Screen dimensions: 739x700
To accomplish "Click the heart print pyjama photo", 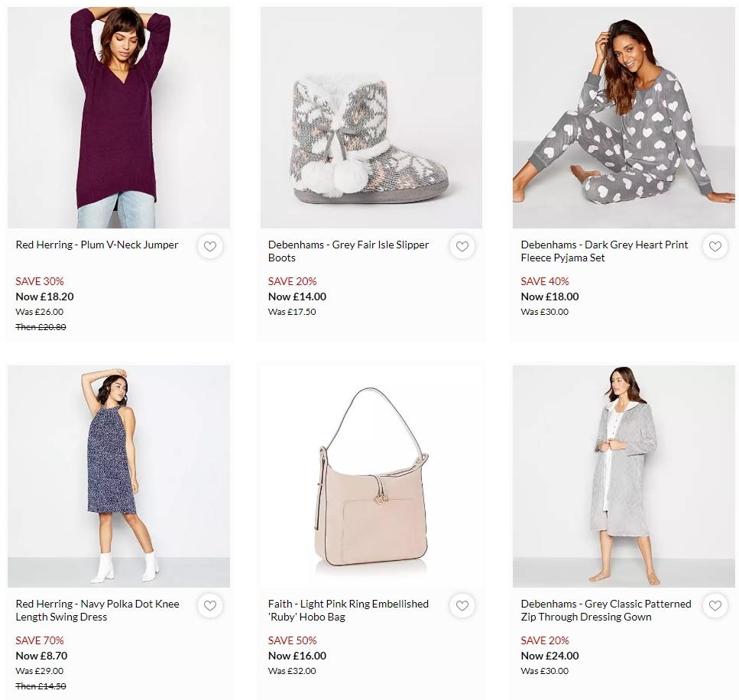I will tap(624, 117).
